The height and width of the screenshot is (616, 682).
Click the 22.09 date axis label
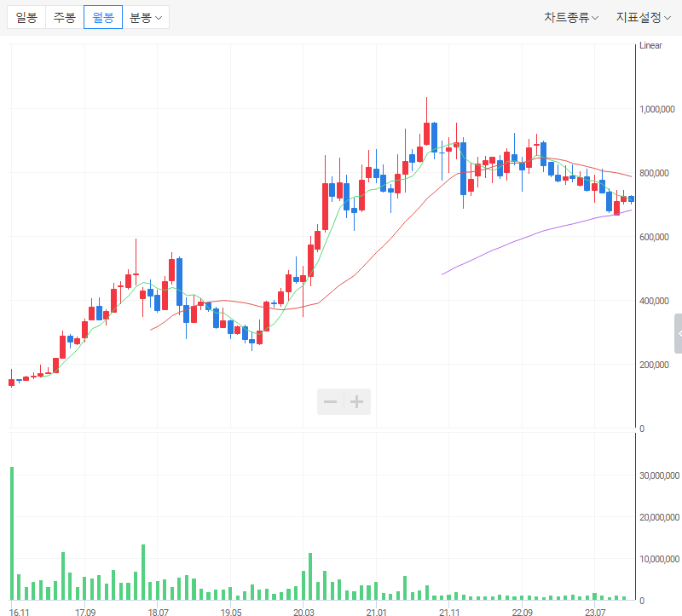click(522, 612)
